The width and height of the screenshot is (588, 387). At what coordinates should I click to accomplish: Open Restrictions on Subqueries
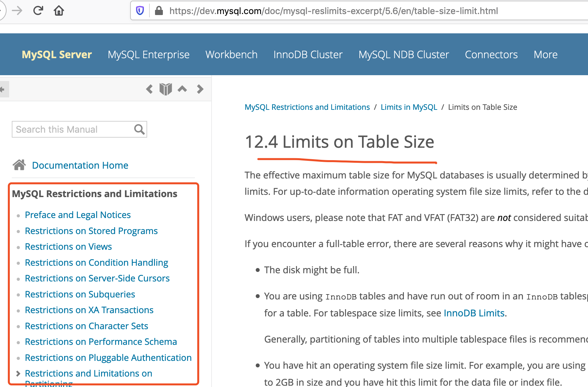[x=80, y=294]
